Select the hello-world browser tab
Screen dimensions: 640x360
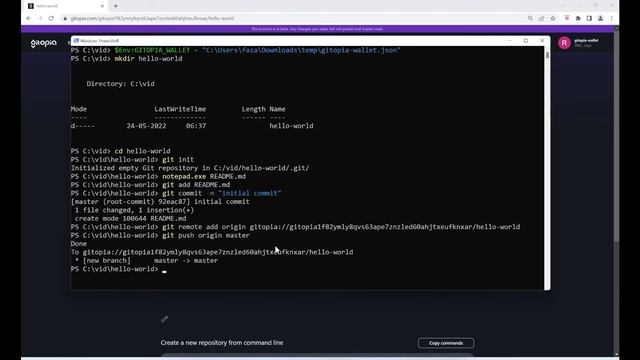(x=65, y=6)
